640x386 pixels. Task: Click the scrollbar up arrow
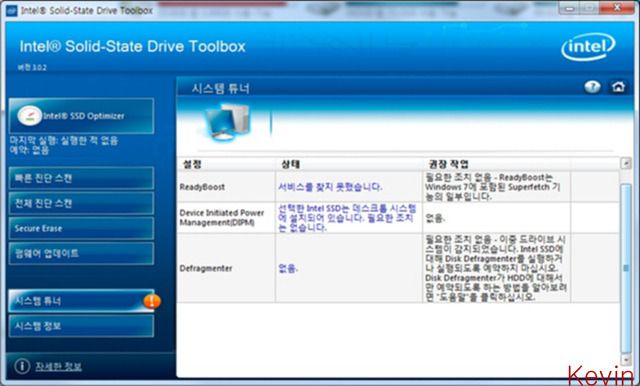626,163
